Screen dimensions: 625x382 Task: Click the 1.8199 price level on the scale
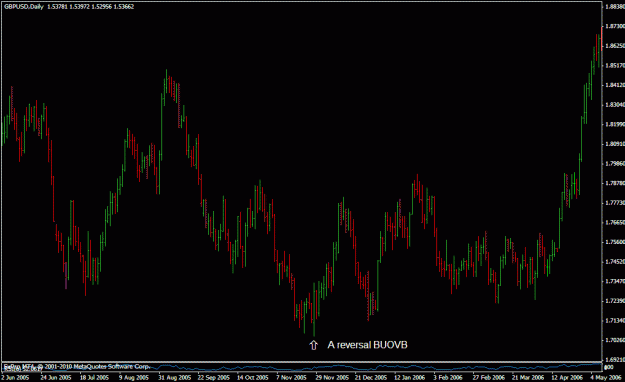click(x=615, y=124)
